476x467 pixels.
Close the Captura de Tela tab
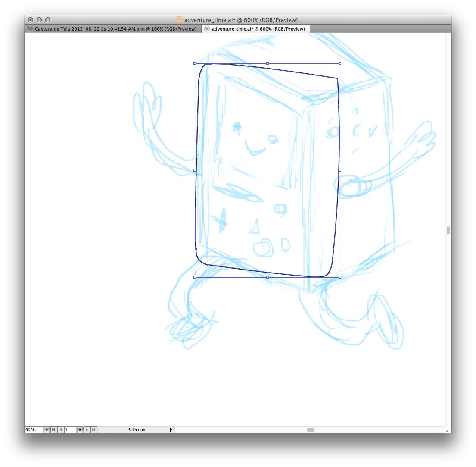(30, 29)
